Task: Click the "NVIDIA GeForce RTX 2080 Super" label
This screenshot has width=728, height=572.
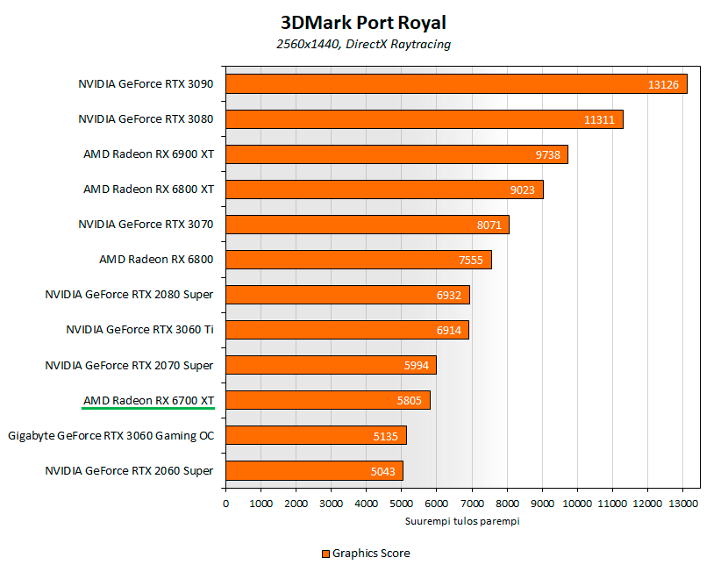Action: 129,295
